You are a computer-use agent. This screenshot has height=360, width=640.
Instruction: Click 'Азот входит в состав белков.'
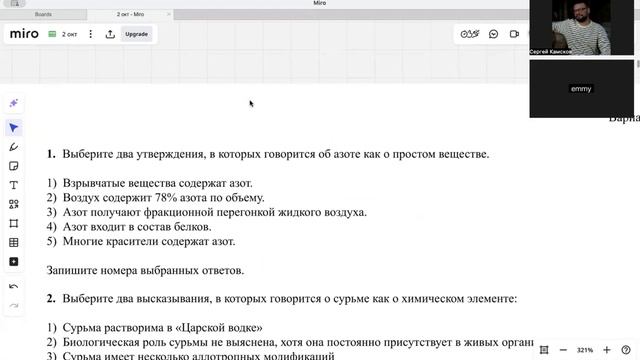tap(137, 227)
